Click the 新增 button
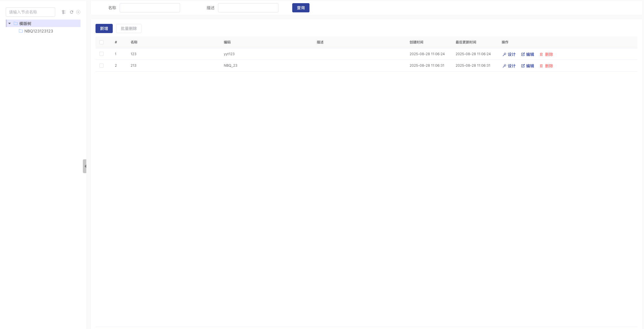This screenshot has height=329, width=644. coord(104,28)
